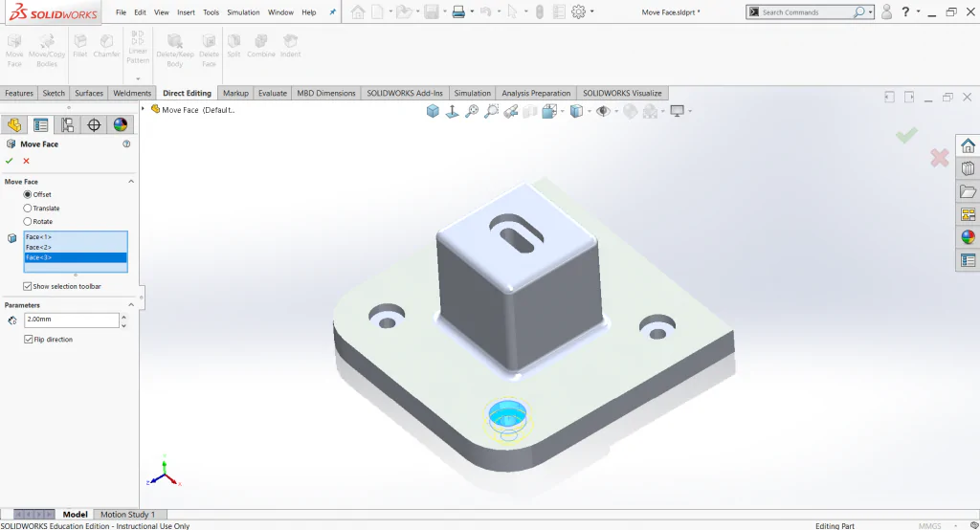Open Move Face help question mark
The width and height of the screenshot is (980, 530).
[126, 144]
